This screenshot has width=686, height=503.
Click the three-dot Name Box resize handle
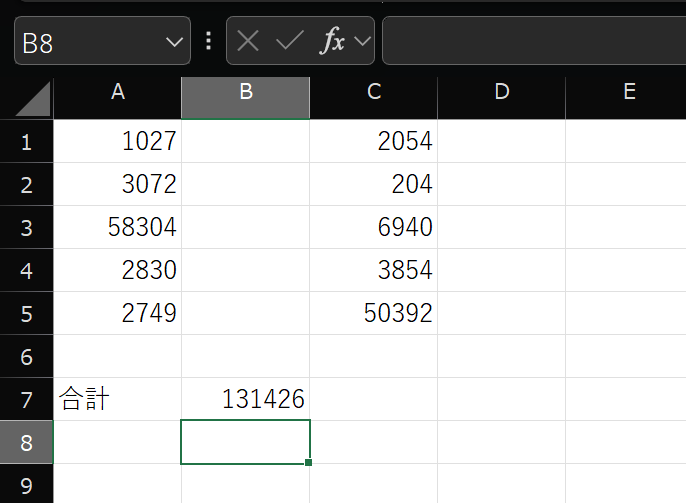click(208, 41)
